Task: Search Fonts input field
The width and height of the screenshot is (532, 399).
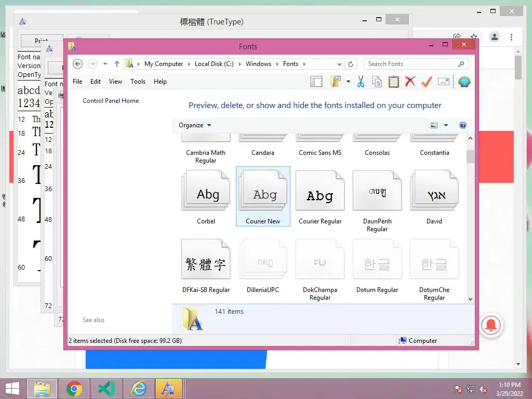Action: (x=416, y=64)
